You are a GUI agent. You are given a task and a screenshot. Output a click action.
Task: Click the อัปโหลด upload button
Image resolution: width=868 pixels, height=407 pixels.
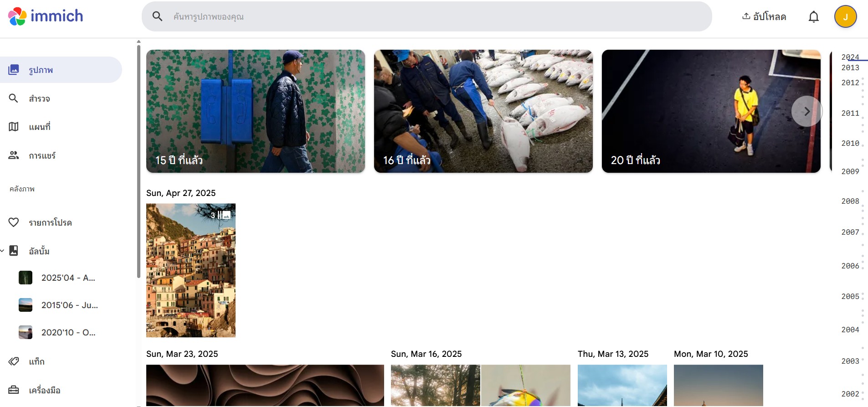click(764, 16)
